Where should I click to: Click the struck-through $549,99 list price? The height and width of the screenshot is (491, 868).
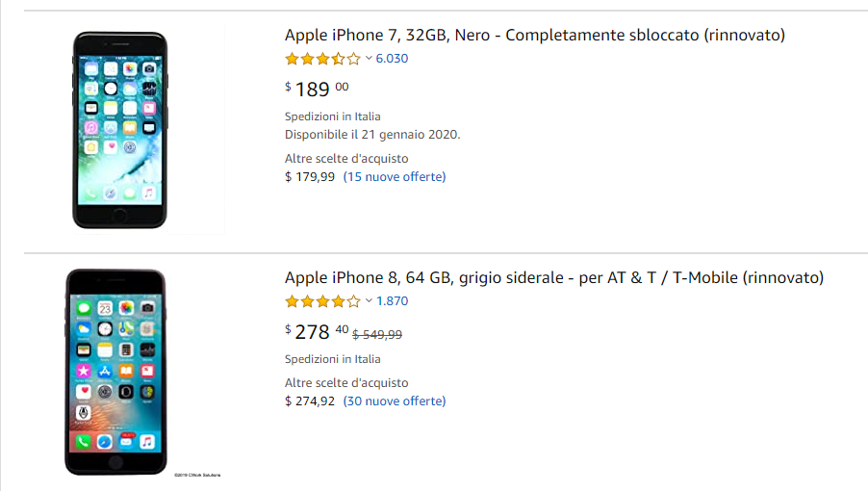pos(377,334)
